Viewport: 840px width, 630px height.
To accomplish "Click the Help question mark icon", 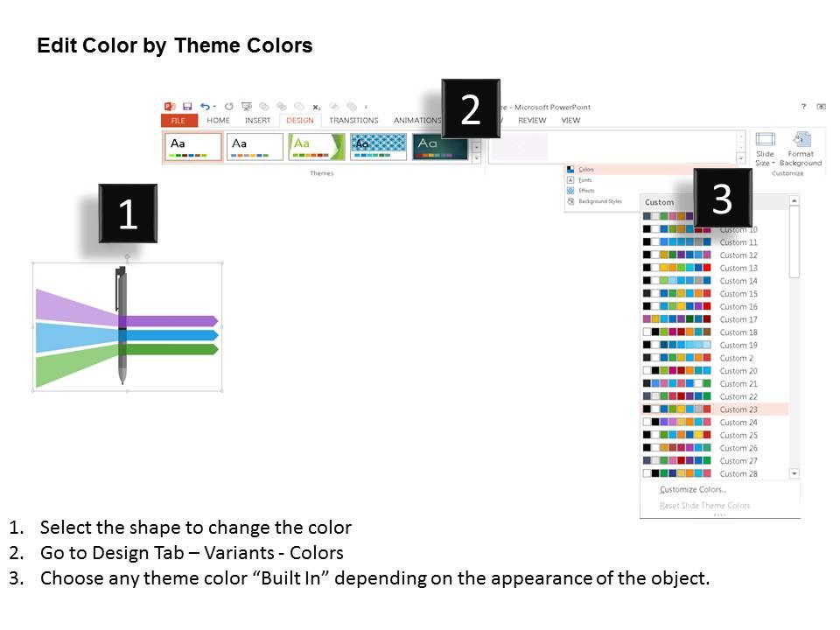I will tap(803, 107).
